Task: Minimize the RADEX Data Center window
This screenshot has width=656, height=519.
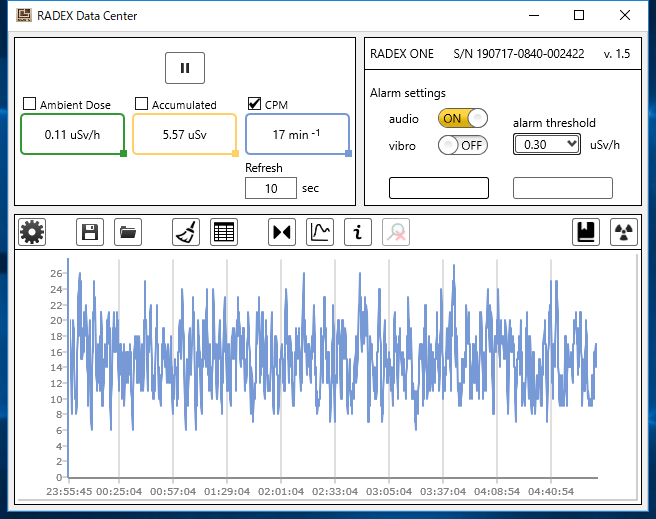Action: 534,15
